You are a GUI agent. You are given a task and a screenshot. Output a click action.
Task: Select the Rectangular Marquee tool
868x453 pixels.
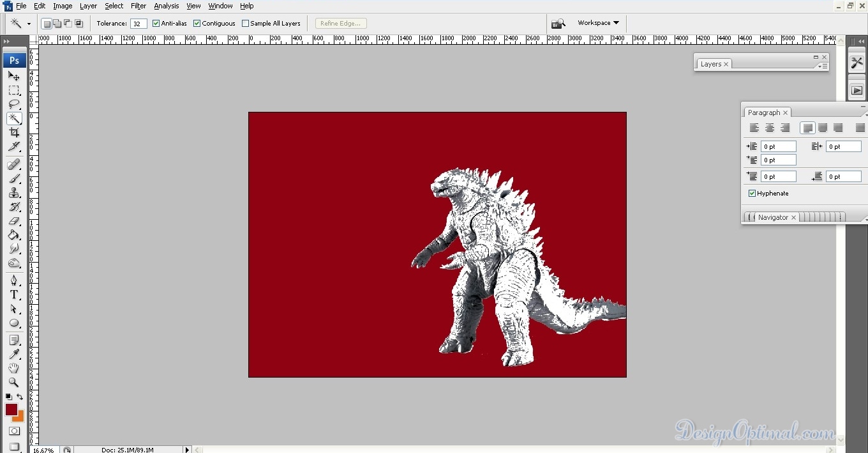click(x=14, y=90)
